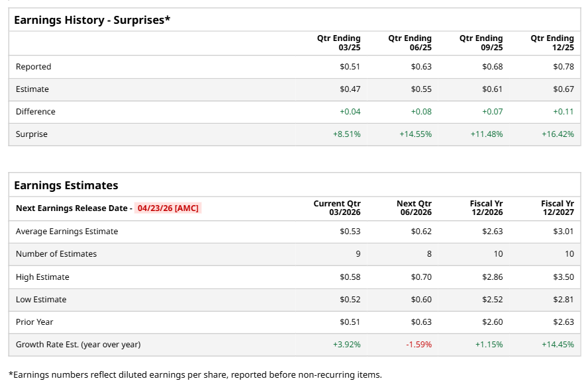The height and width of the screenshot is (385, 588).
Task: Click the Current Qtr 03/2026 column header
Action: [337, 208]
